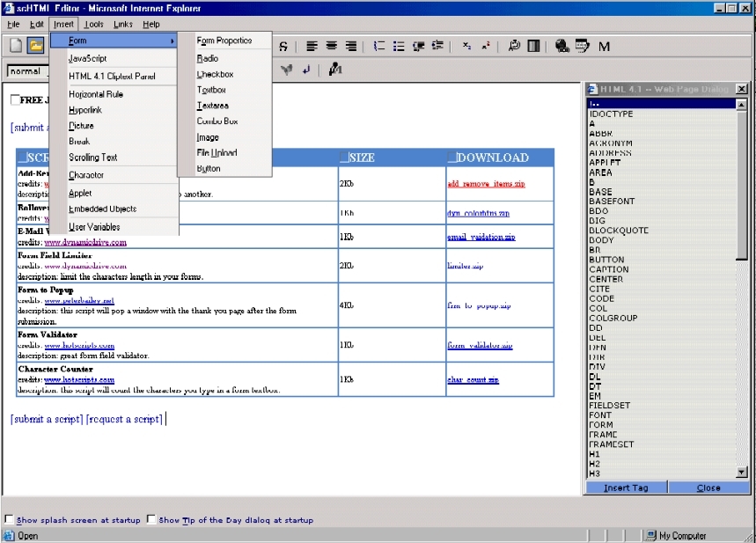
Task: Align text right
Action: coord(351,47)
